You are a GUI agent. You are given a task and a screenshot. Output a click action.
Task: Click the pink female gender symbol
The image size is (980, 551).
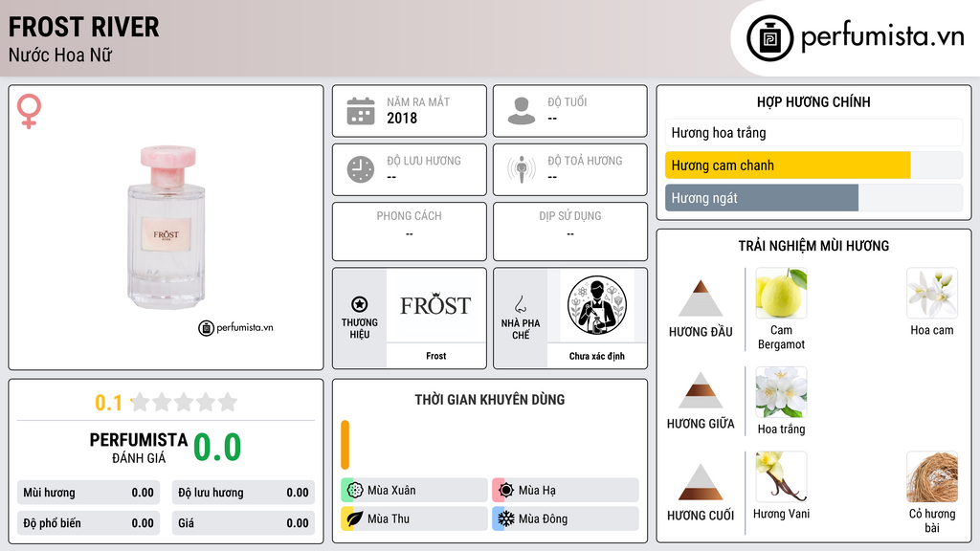tap(29, 111)
